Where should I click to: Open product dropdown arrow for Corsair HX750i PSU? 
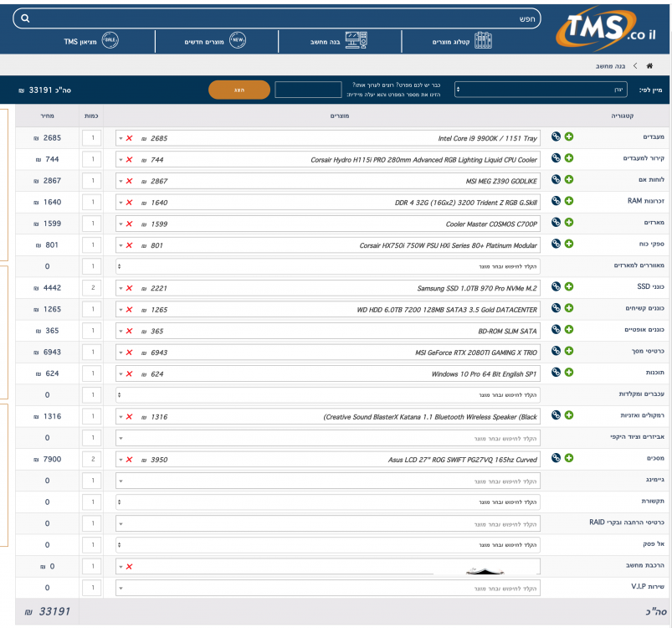pos(121,245)
